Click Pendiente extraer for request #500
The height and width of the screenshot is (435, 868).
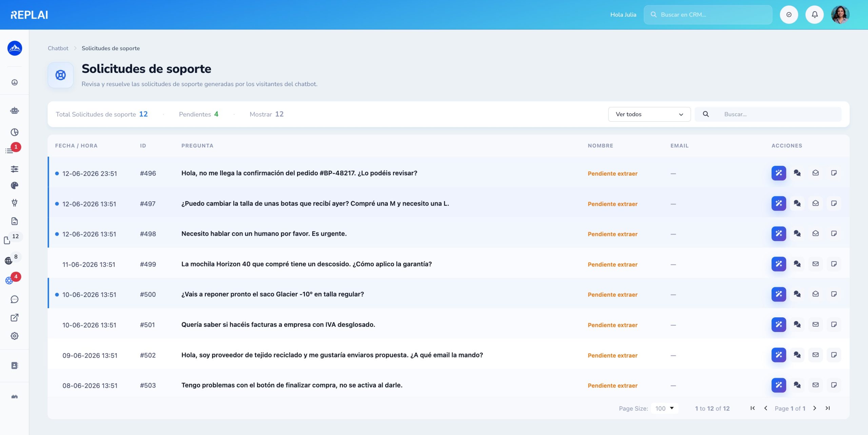click(x=612, y=295)
